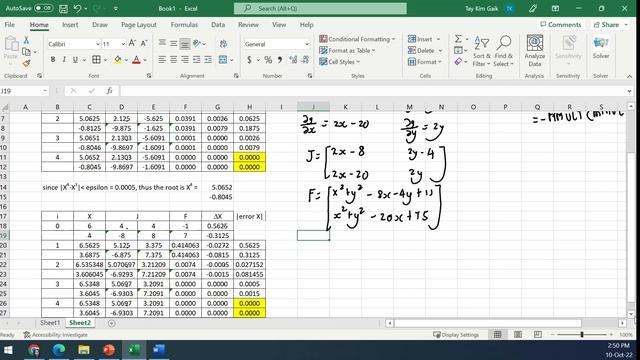The width and height of the screenshot is (640, 360).
Task: Switch to the Sheet1 tab
Action: coord(50,322)
